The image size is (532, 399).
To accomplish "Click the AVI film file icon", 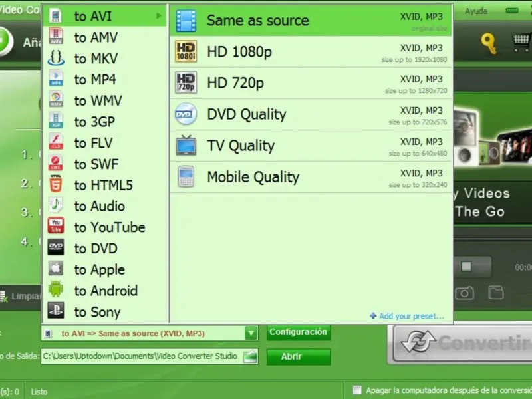I will pos(56,15).
